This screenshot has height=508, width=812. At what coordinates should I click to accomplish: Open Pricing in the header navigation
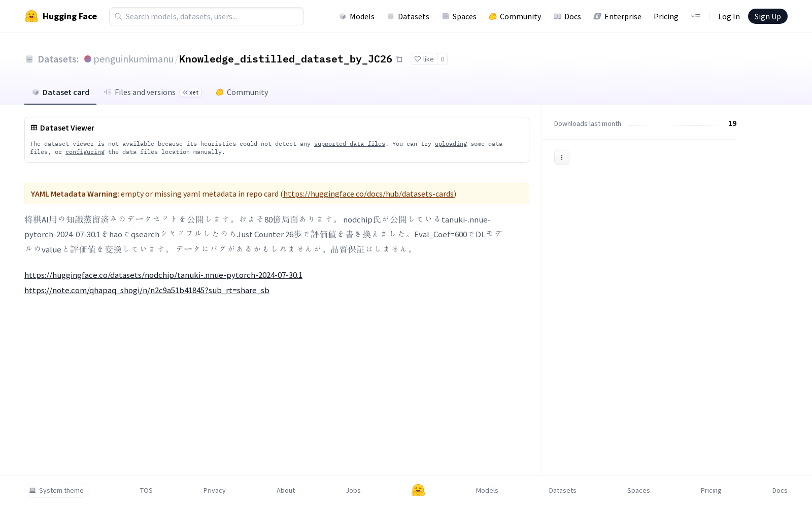coord(666,16)
